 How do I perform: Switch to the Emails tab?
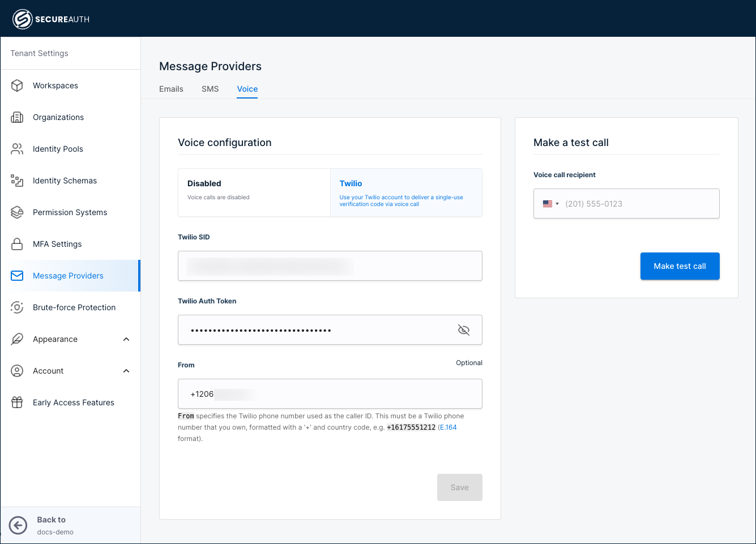pos(171,89)
